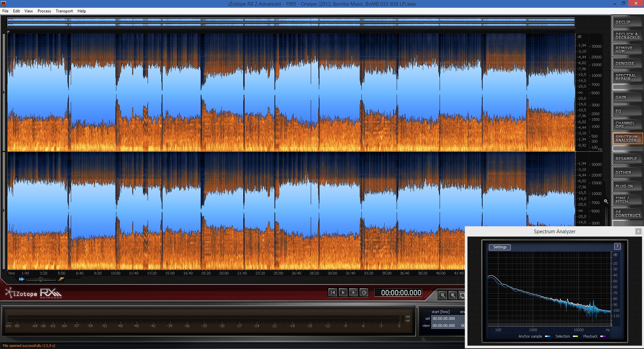The width and height of the screenshot is (644, 349).
Task: Click the output level meter
Action: tap(208, 320)
